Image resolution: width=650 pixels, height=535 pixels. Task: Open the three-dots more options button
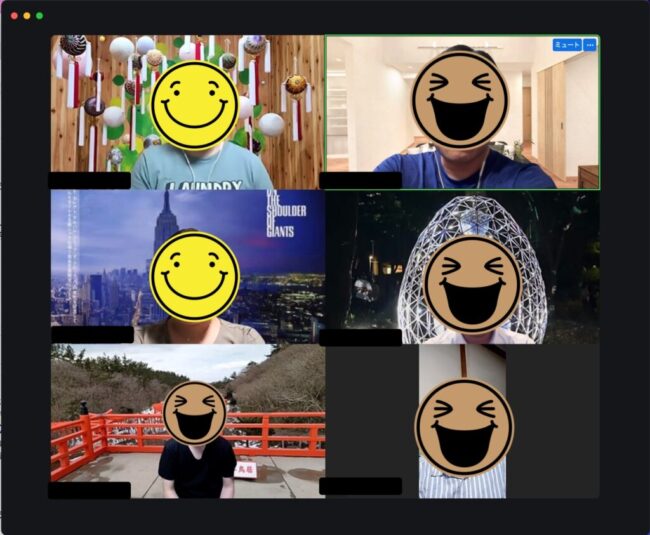pyautogui.click(x=590, y=44)
